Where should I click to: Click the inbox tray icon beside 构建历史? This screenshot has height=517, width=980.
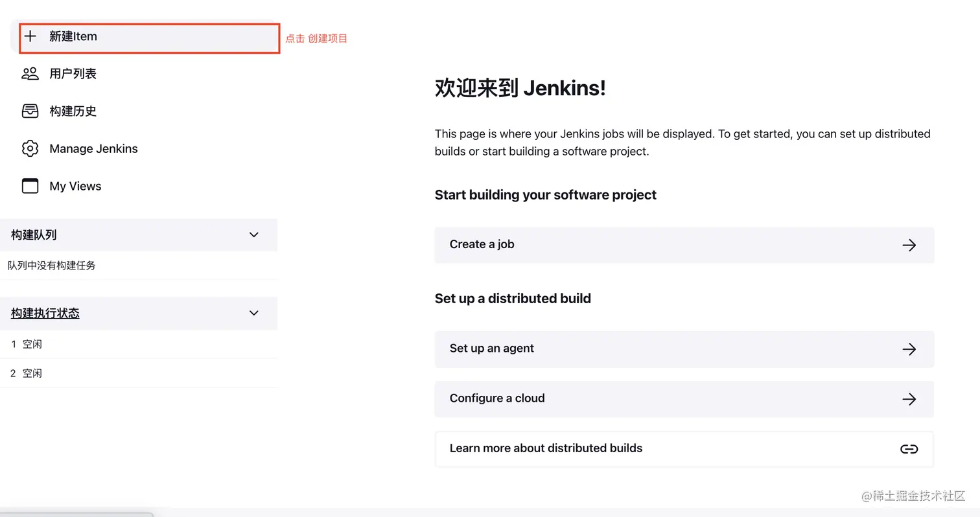click(30, 111)
